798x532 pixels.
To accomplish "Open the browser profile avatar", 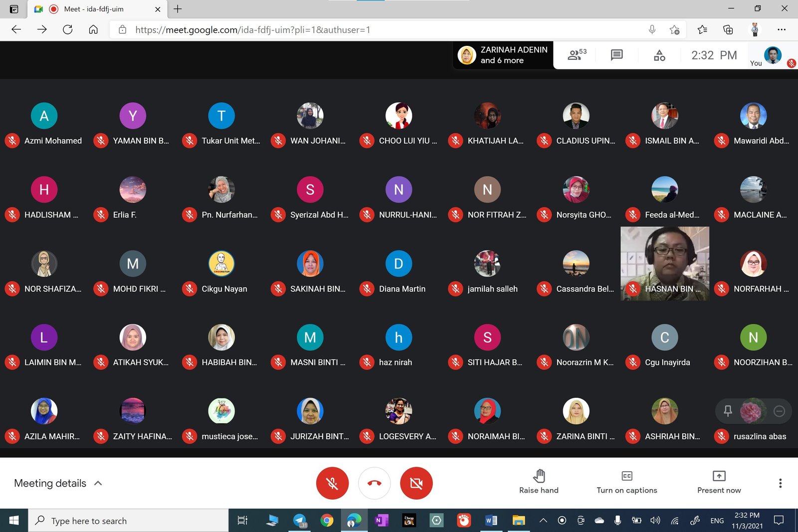I will 755,29.
